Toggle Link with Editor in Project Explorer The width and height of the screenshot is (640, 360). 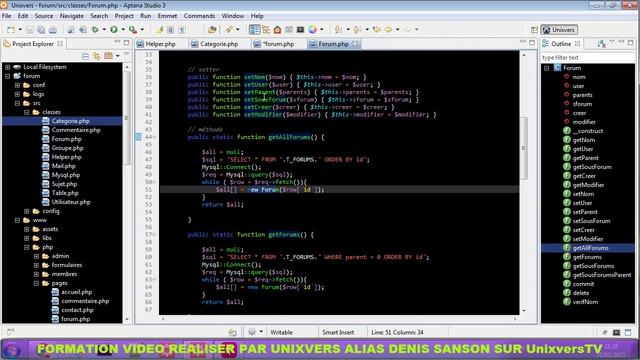click(97, 56)
